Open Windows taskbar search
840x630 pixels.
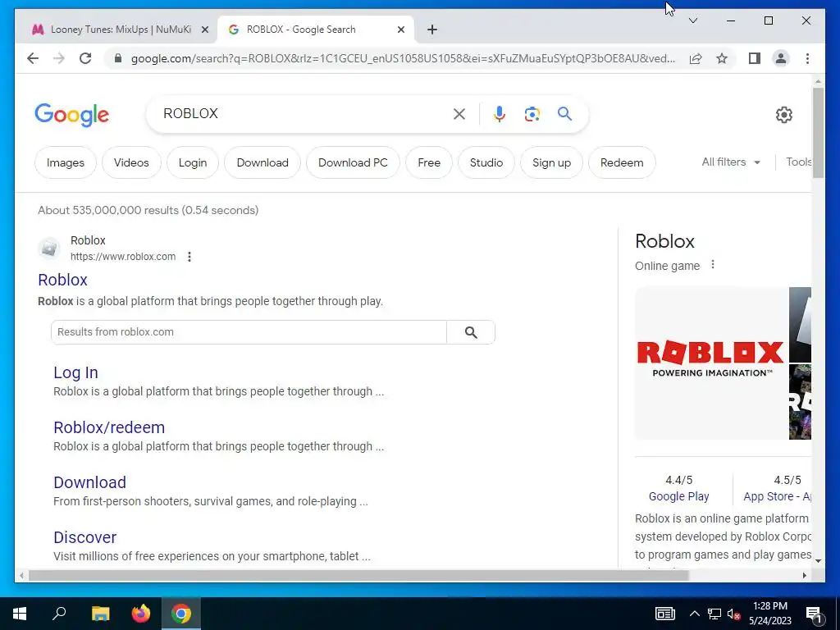pyautogui.click(x=59, y=614)
